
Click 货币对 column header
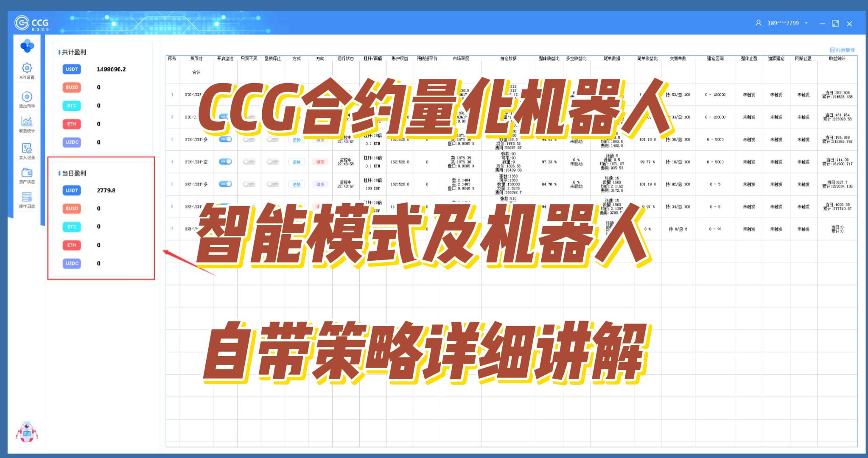(x=196, y=59)
